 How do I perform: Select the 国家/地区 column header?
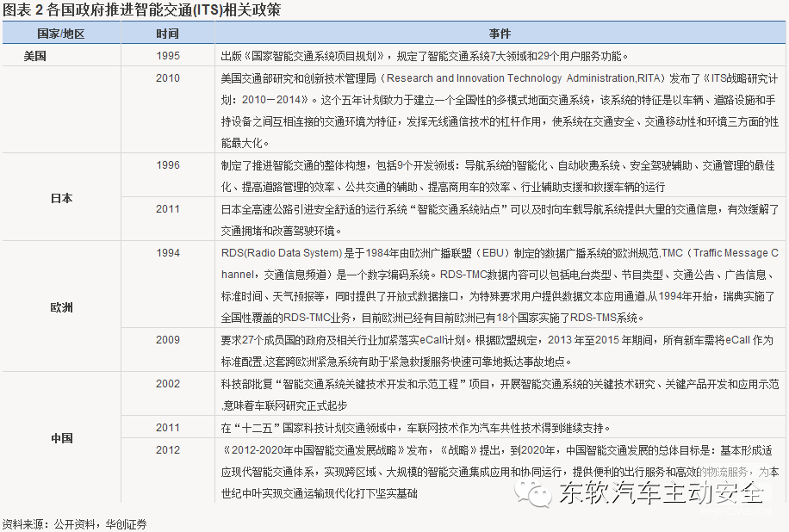click(60, 34)
